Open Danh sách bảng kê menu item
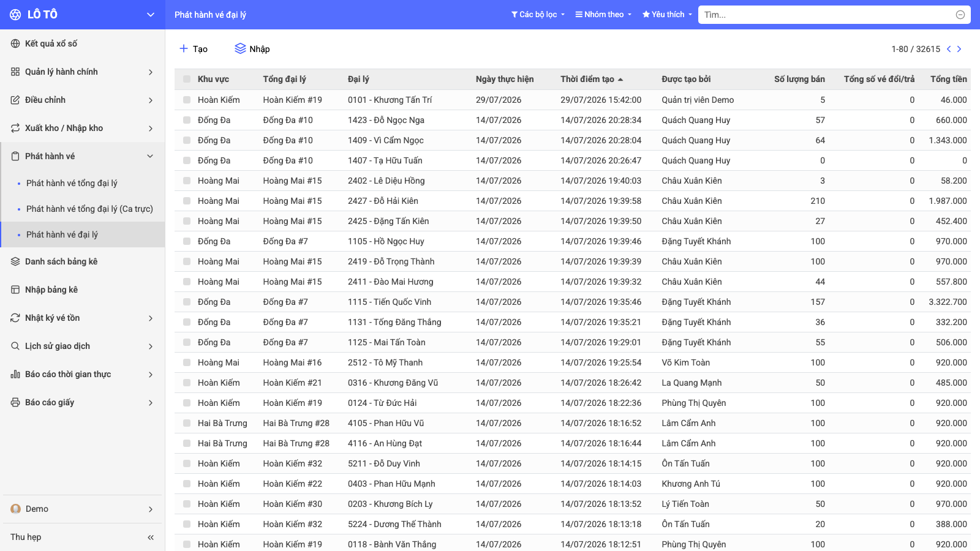Viewport: 980px width, 551px height. click(x=61, y=261)
